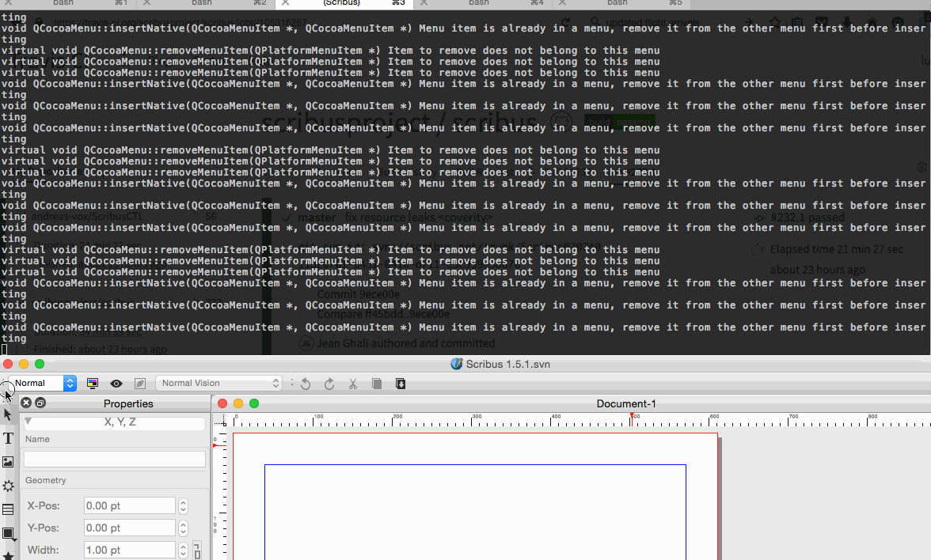Toggle preview mode eye icon
This screenshot has height=560, width=931.
[x=116, y=384]
